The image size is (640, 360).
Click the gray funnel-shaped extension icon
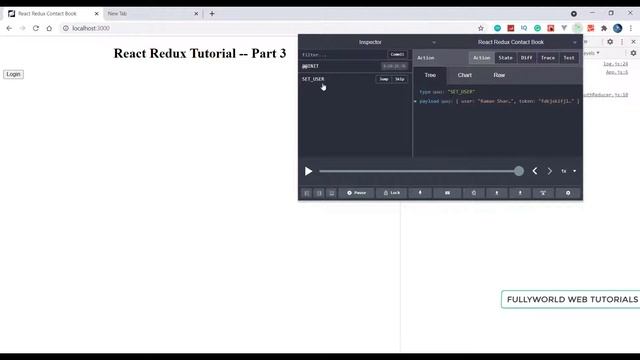click(x=564, y=28)
